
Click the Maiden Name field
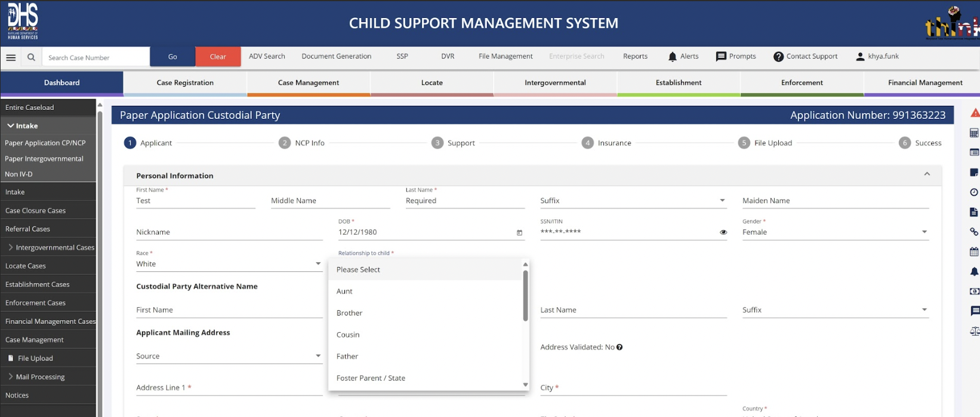point(836,201)
